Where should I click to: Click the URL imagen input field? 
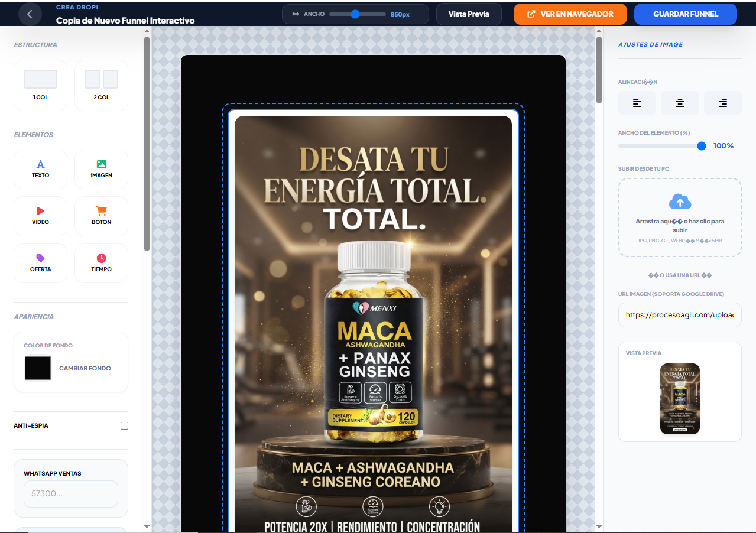coord(680,315)
